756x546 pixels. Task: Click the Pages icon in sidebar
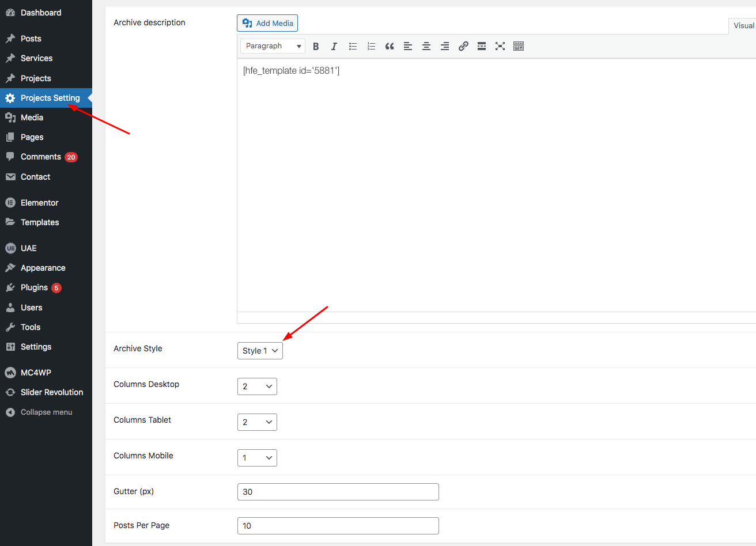[x=10, y=137]
